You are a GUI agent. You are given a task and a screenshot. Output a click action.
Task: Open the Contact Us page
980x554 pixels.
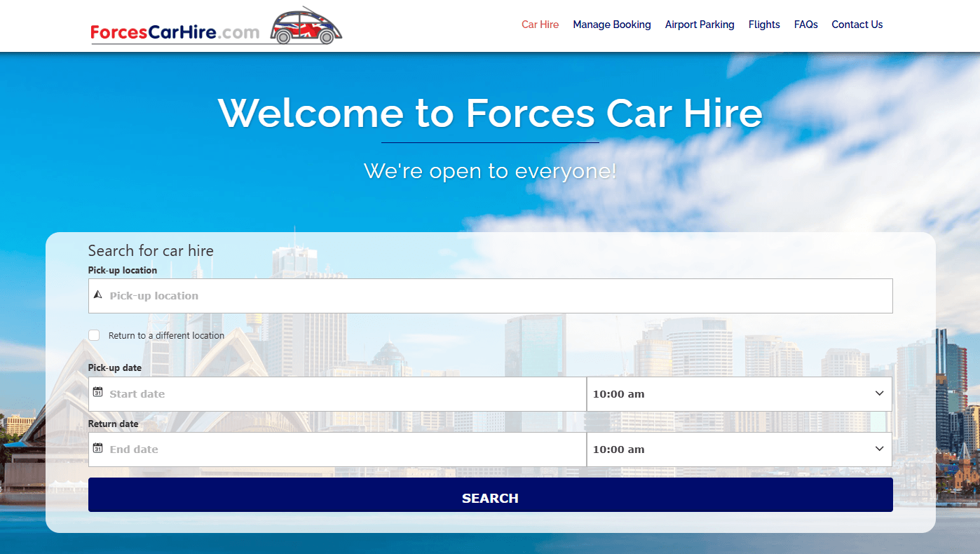point(857,25)
